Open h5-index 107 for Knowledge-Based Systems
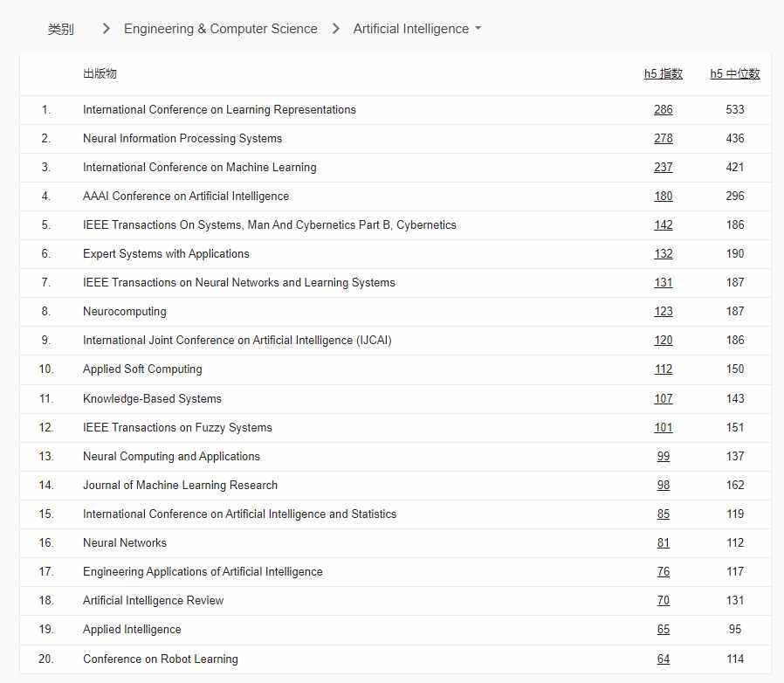The height and width of the screenshot is (683, 784). 664,397
